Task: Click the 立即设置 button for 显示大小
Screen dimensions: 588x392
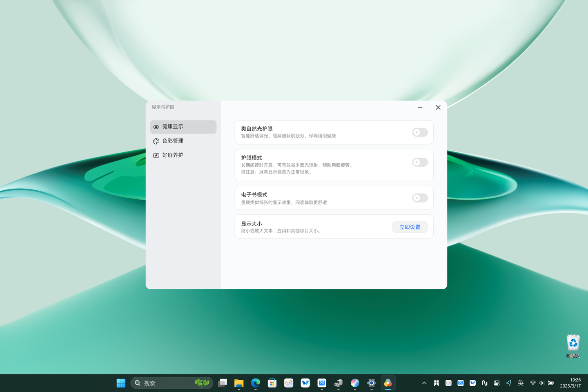Action: point(410,227)
